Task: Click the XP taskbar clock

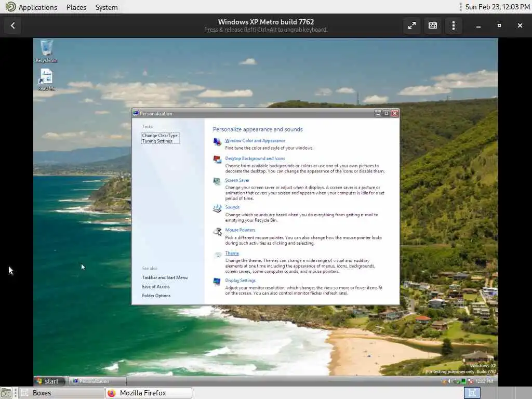Action: click(485, 381)
